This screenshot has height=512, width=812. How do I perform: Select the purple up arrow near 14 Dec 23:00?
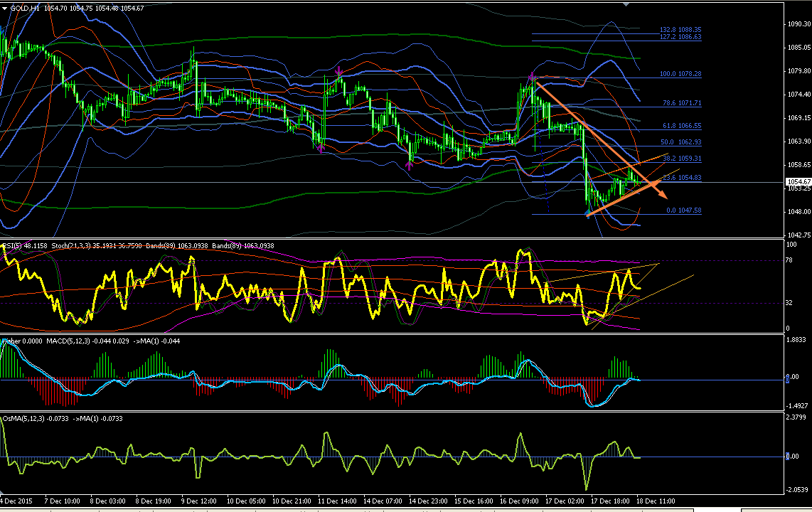click(409, 166)
